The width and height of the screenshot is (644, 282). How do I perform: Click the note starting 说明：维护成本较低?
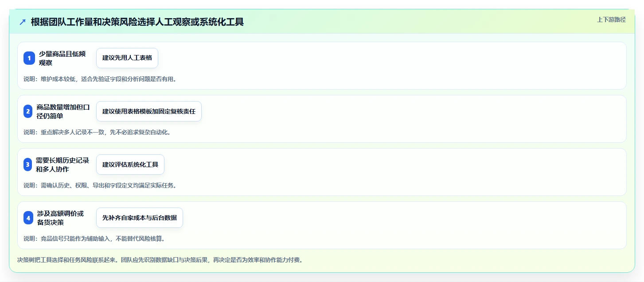coord(100,79)
